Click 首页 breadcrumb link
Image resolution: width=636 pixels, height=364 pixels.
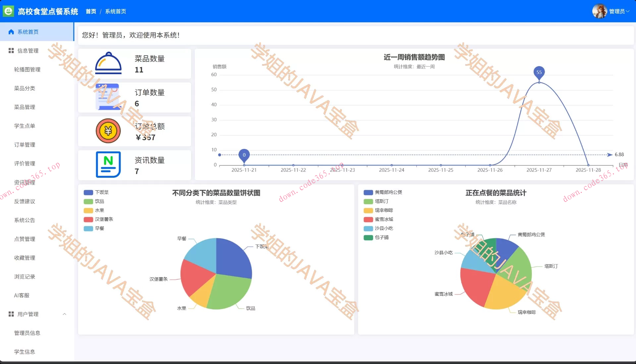[x=91, y=11]
